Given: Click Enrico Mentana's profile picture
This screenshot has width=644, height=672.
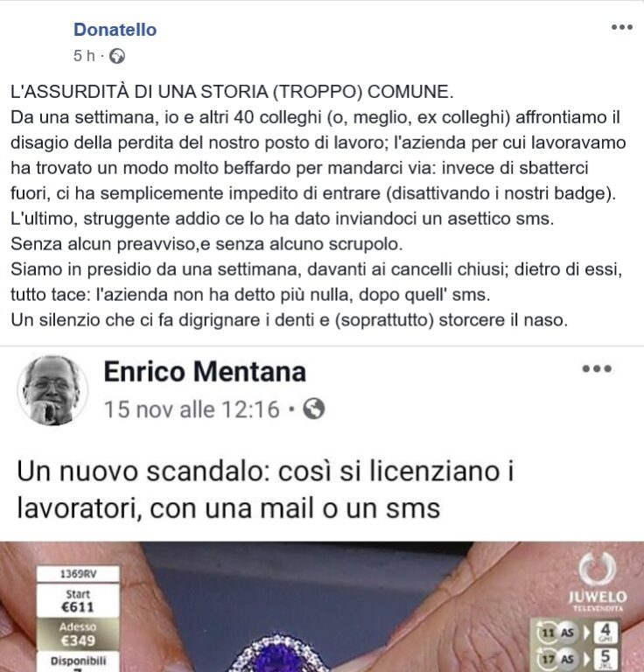Looking at the screenshot, I should (x=52, y=390).
